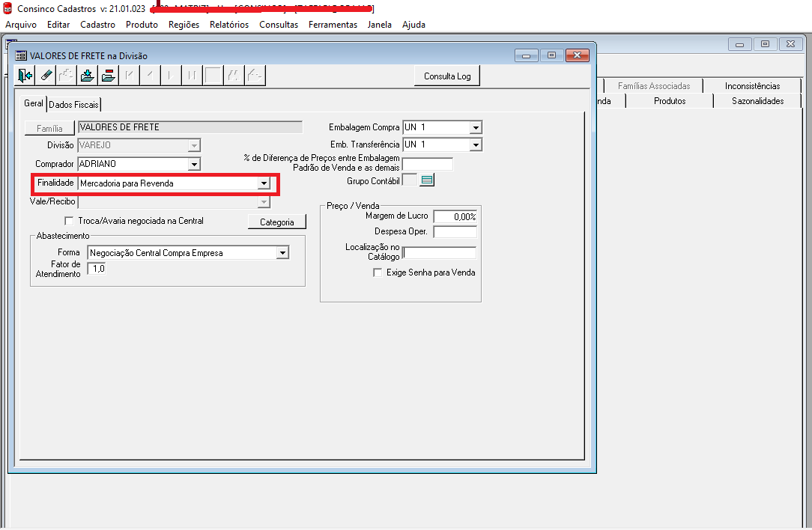The height and width of the screenshot is (530, 812).
Task: Maximize the VALORES DE FRETE dialog
Action: coord(551,55)
